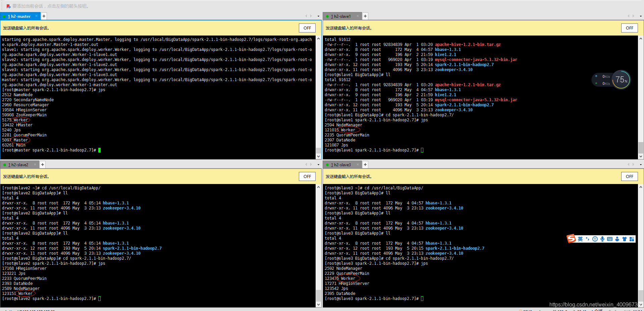Open tab list dropdown in h2-slave3 pane
Screen dimensions: 644x311
pyautogui.click(x=641, y=164)
